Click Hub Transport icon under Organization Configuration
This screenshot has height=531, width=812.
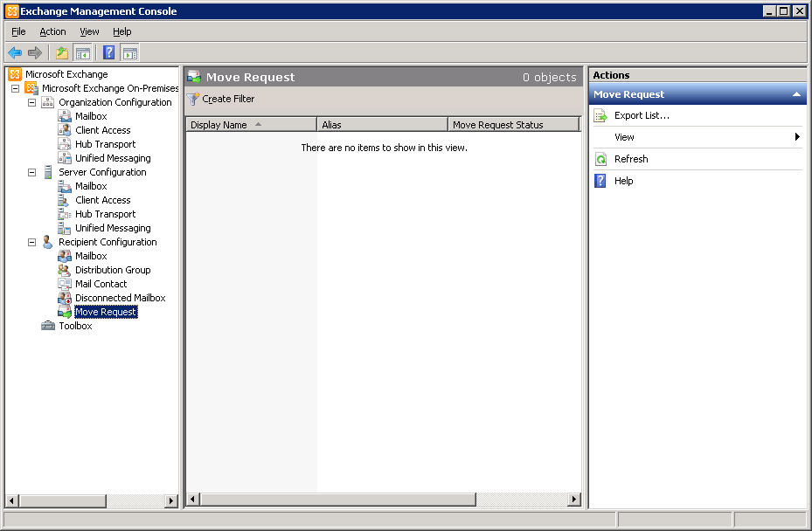[64, 144]
